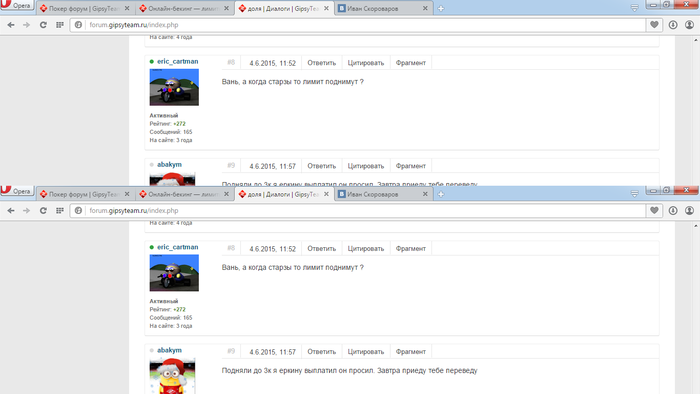The height and width of the screenshot is (394, 700).
Task: Click Ответить on post #8, upper window
Action: click(x=321, y=63)
